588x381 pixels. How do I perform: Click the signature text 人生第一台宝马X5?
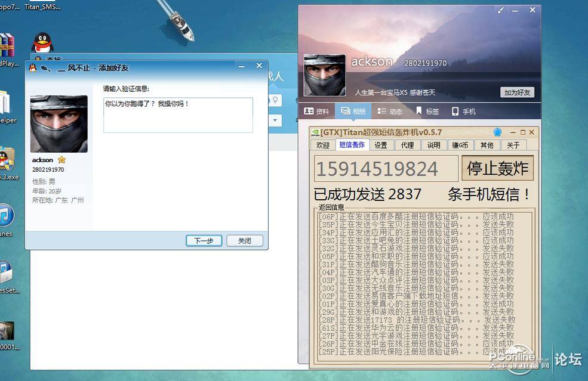(x=395, y=92)
